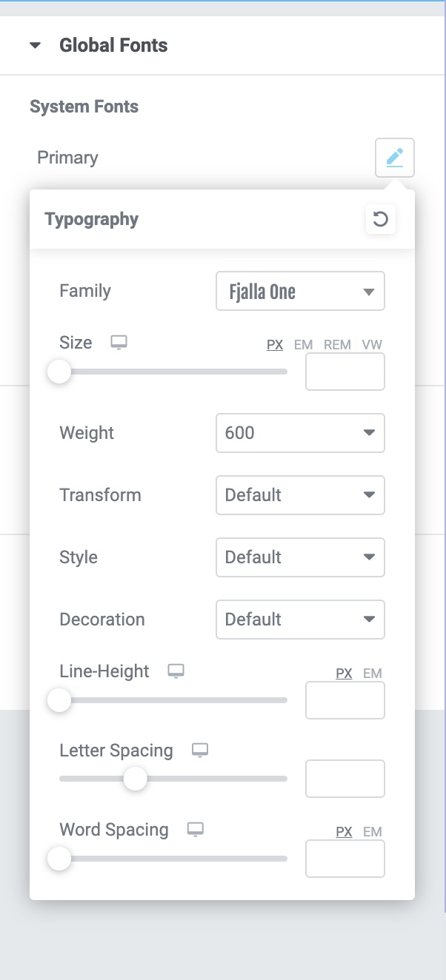Select REM unit for Size
The height and width of the screenshot is (980, 446).
coord(337,345)
